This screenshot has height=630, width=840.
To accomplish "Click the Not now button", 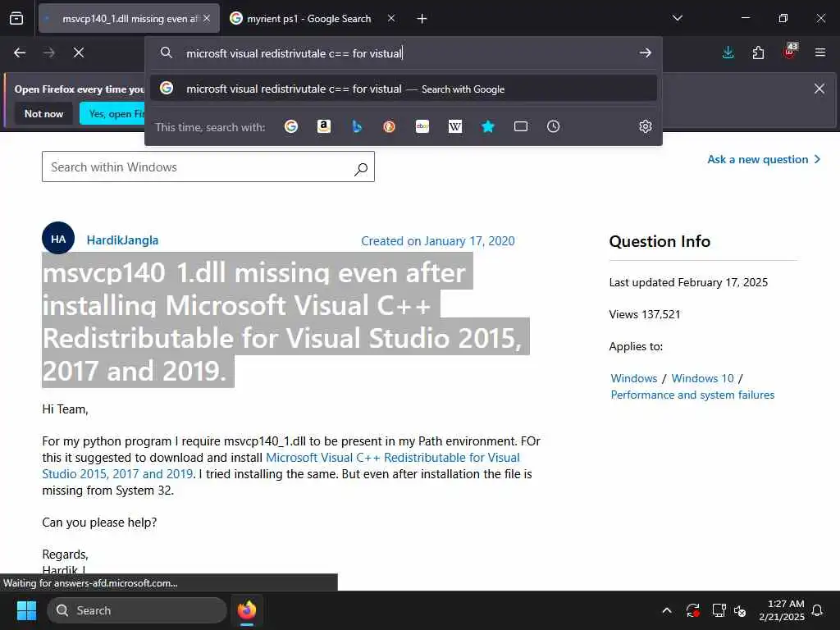I will [43, 113].
